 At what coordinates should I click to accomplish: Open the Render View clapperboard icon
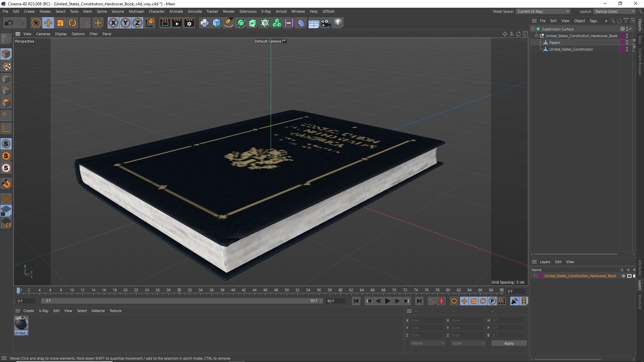click(x=165, y=23)
